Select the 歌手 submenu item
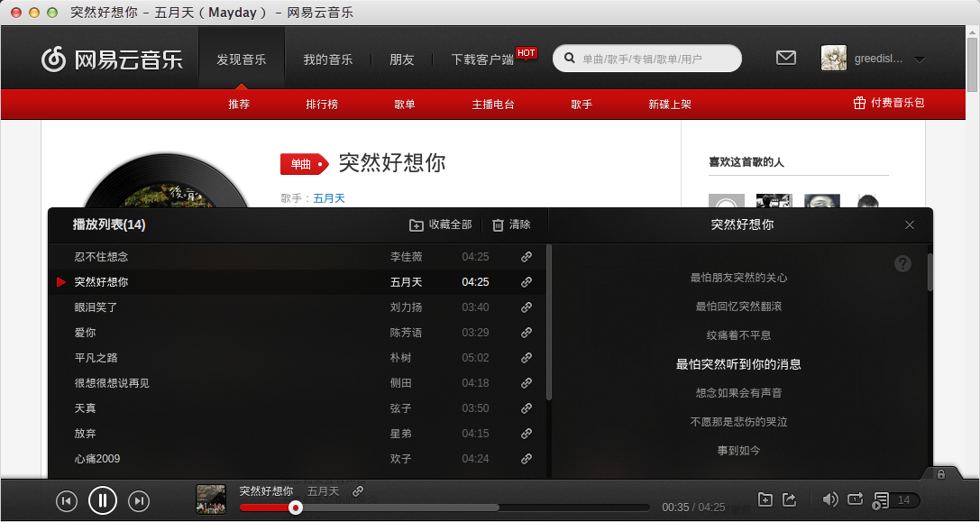Screen dimensions: 980x522 click(582, 105)
